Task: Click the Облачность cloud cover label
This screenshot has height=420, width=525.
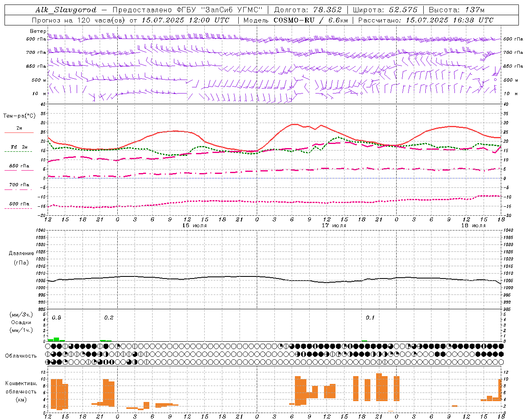Action: click(x=21, y=356)
